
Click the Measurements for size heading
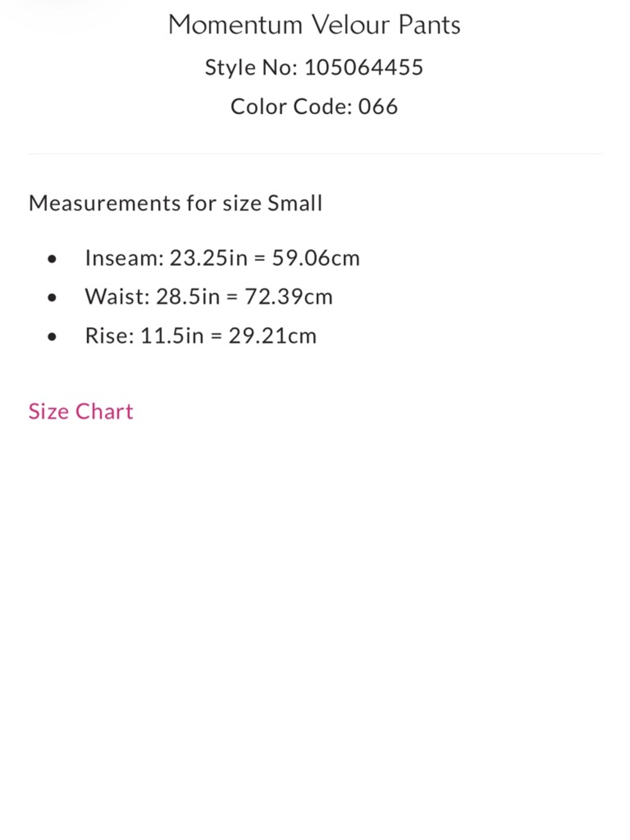(146, 203)
